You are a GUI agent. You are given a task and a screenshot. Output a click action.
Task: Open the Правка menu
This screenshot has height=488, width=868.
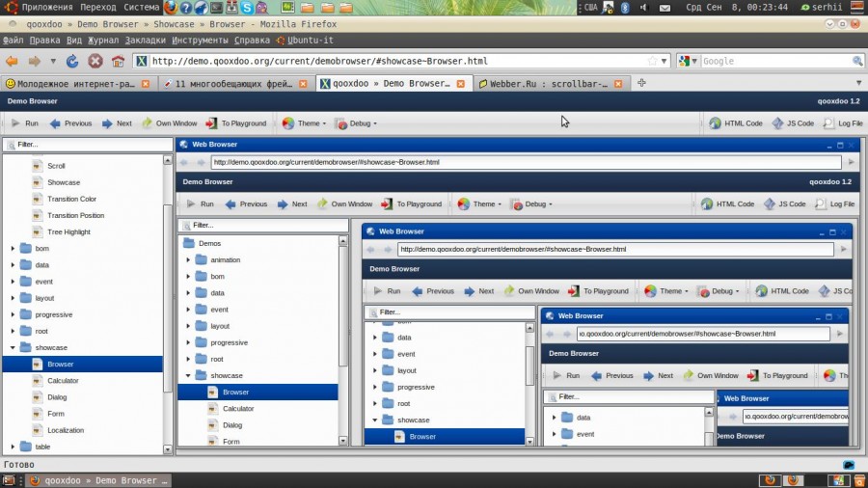[x=44, y=41]
